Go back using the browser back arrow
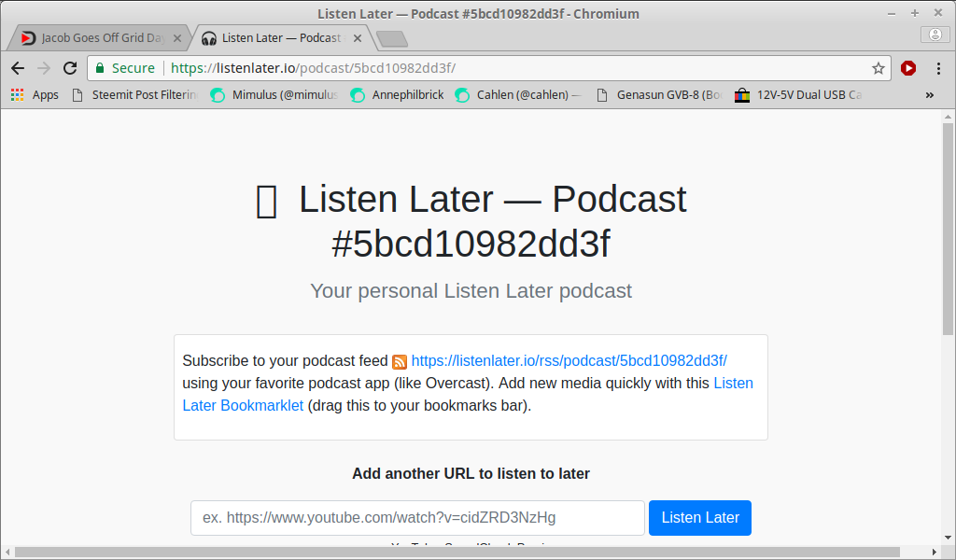 pos(18,68)
